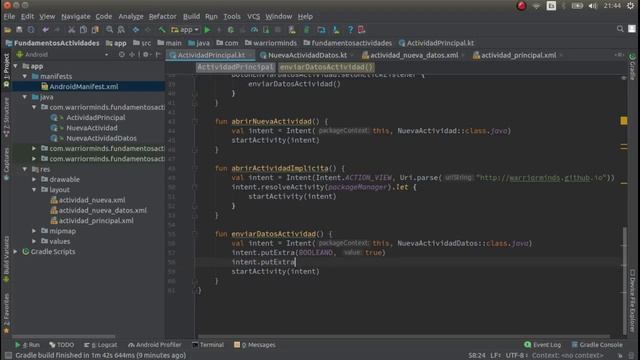Expand the Gradle Scripts node
Image resolution: width=640 pixels, height=360 pixels.
pyautogui.click(x=16, y=252)
